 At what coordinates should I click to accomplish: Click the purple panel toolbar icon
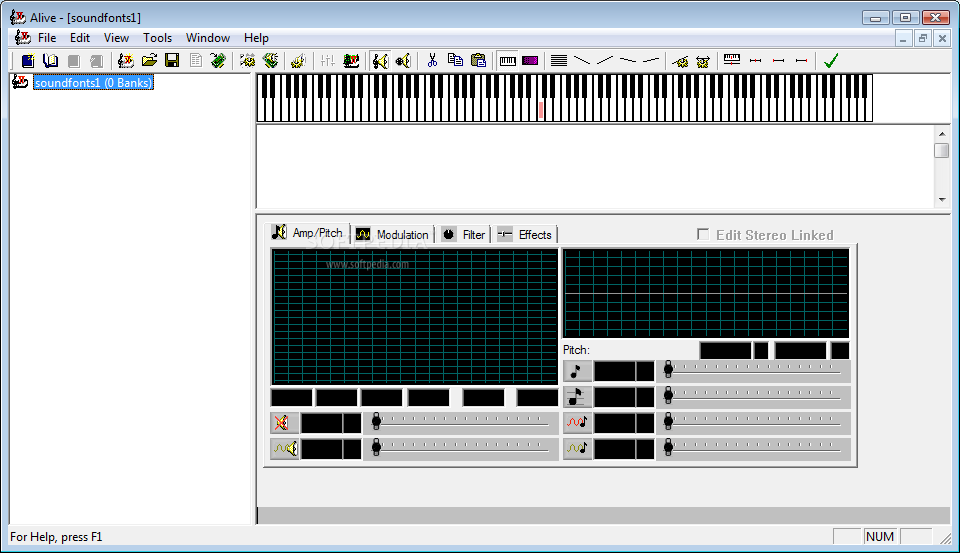click(530, 61)
